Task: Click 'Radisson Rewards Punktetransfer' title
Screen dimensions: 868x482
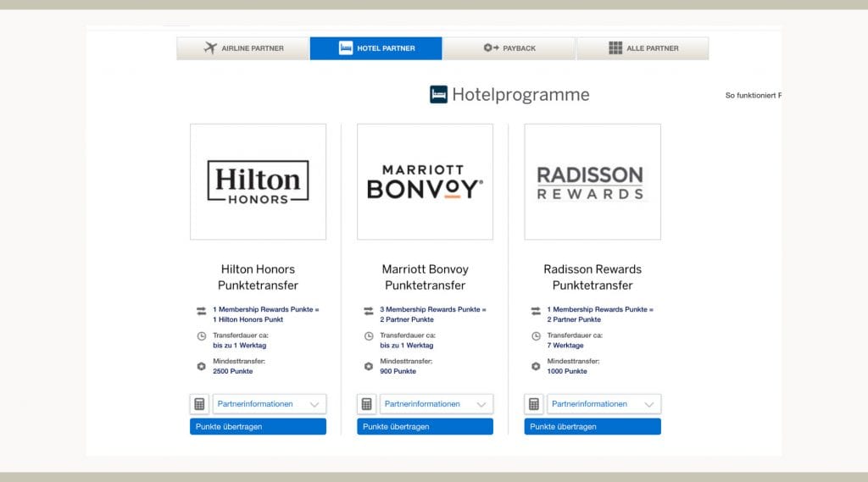Action: tap(593, 277)
